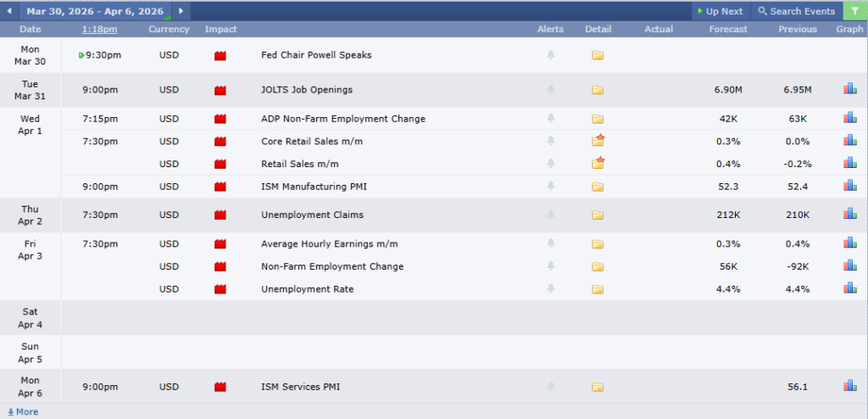Viewport: 868px width, 419px height.
Task: Enable alert bell for Retail Sales m/m
Action: [550, 164]
